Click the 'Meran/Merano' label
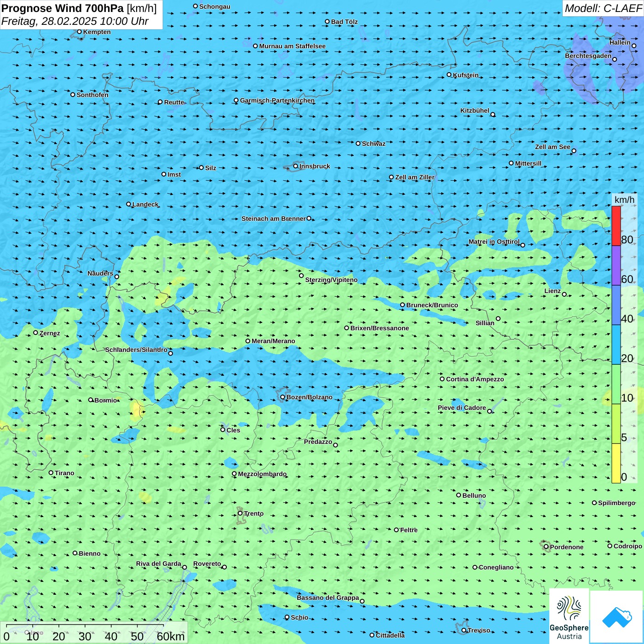This screenshot has width=644, height=644. pos(273,341)
